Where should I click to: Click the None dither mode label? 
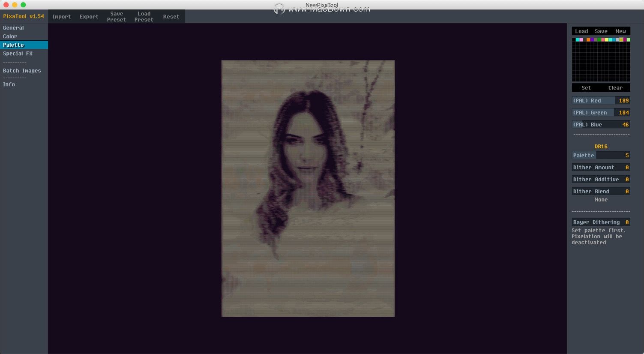[601, 200]
